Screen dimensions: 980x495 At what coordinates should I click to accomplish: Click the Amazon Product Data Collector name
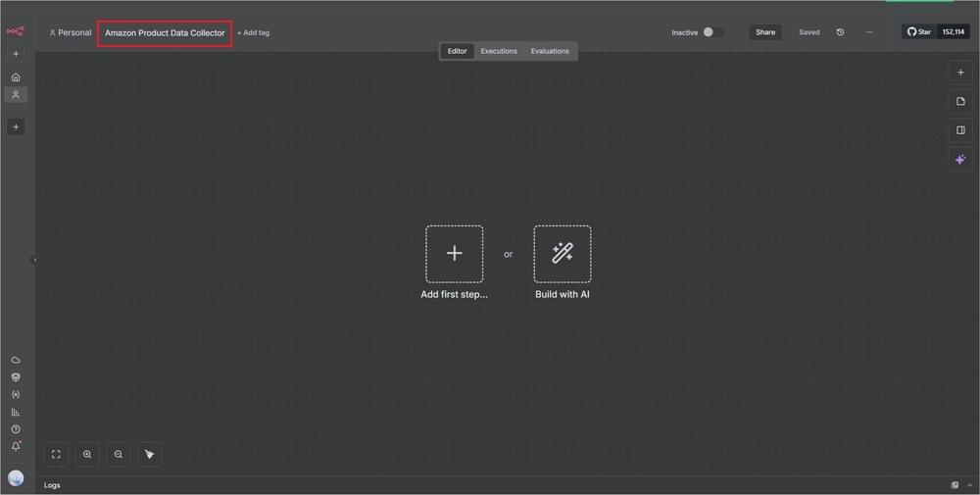pos(165,32)
